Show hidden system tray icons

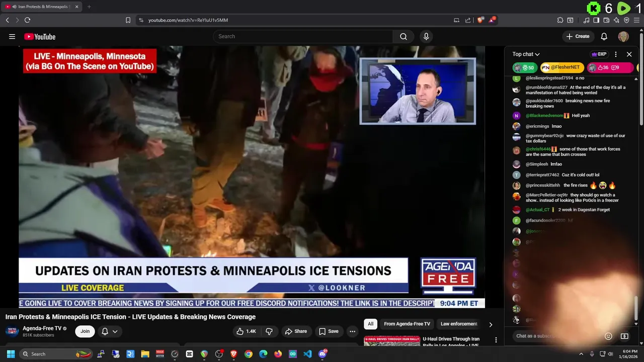coord(581,354)
